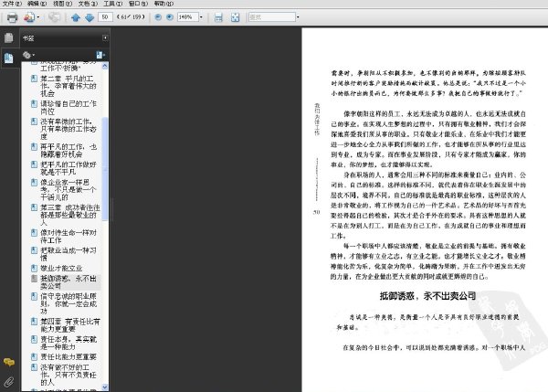Go to next page with down arrow
The height and width of the screenshot is (392, 548).
(x=90, y=17)
